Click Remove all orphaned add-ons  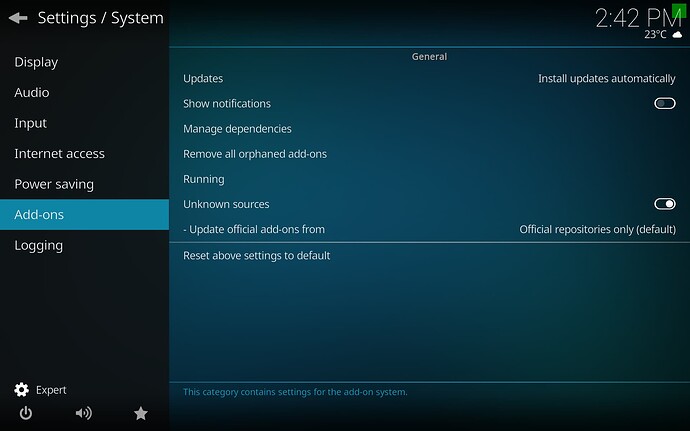pyautogui.click(x=429, y=154)
